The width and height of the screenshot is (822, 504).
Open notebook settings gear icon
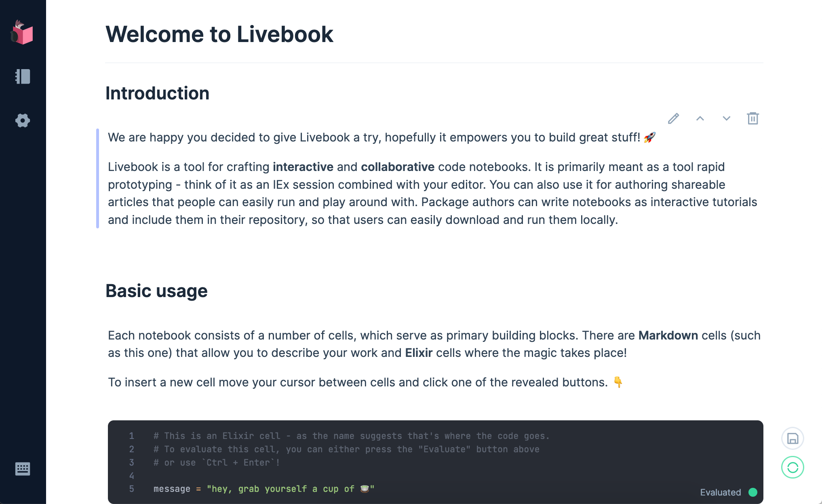coord(23,120)
